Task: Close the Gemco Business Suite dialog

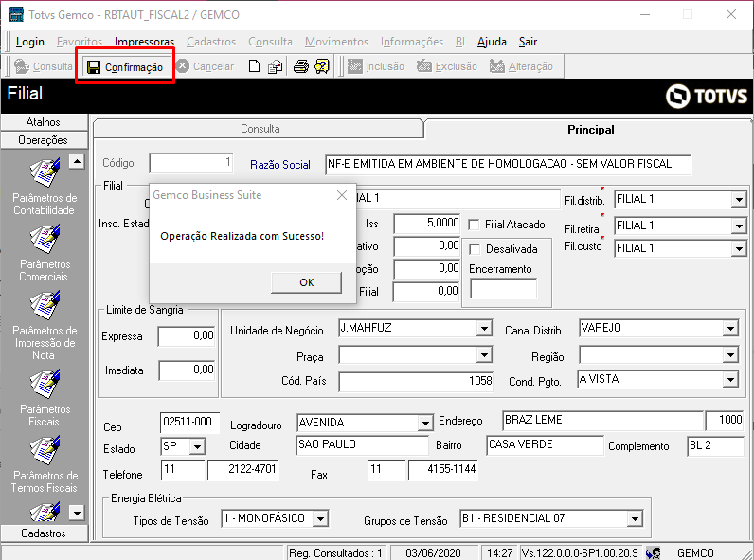Action: [342, 195]
